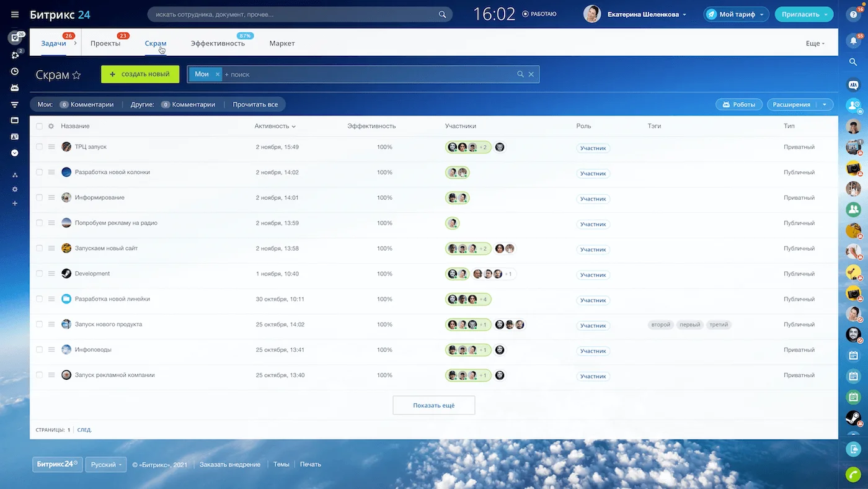Click the search field with + поиск
868x489 pixels.
pos(366,74)
